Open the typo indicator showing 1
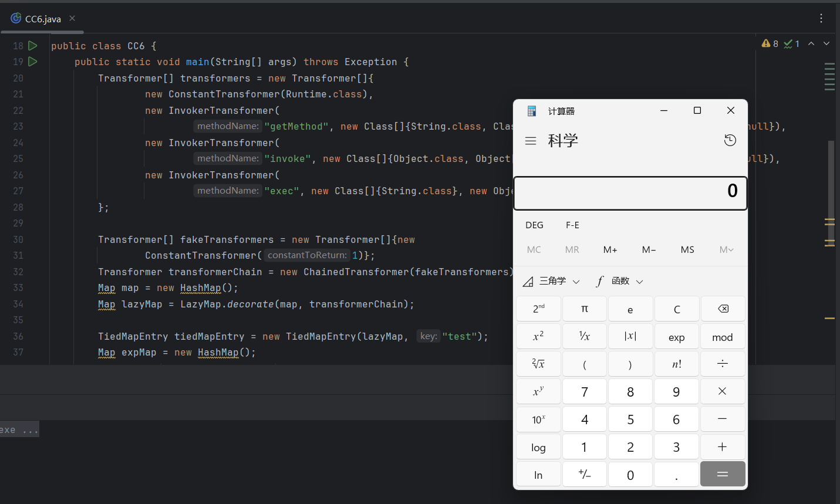The image size is (840, 504). [792, 43]
